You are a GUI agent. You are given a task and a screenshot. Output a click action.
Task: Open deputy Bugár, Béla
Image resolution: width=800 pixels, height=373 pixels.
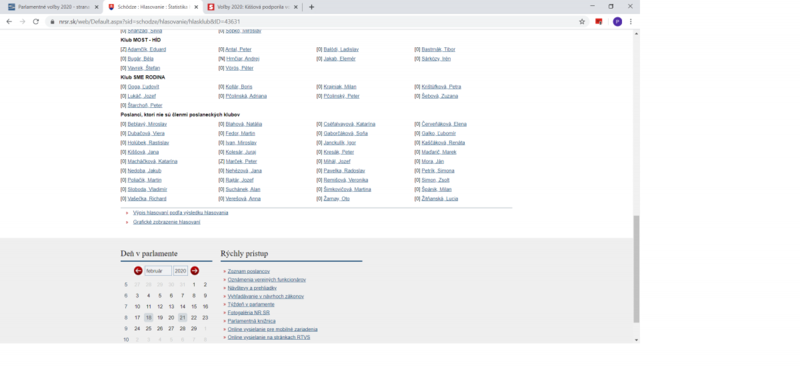click(140, 59)
